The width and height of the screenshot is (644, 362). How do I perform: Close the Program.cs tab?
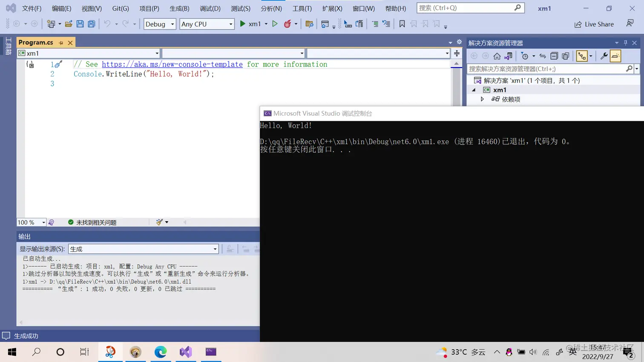(x=70, y=43)
